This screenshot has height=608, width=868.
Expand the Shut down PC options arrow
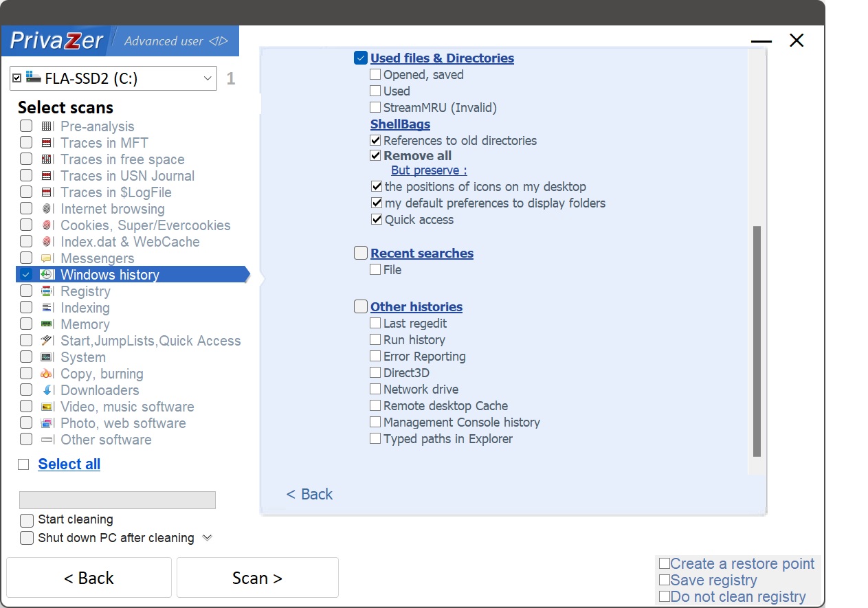[207, 538]
